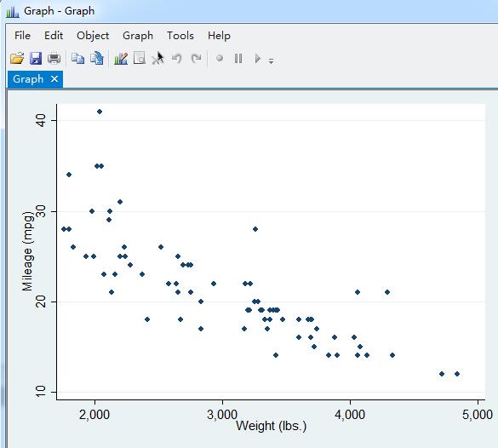
Task: Click the 2,000 x-axis label
Action: click(x=94, y=414)
